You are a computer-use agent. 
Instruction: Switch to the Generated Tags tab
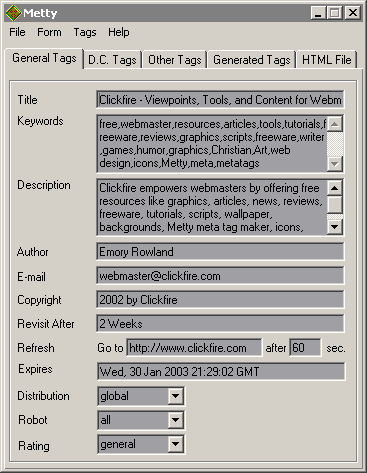click(252, 60)
